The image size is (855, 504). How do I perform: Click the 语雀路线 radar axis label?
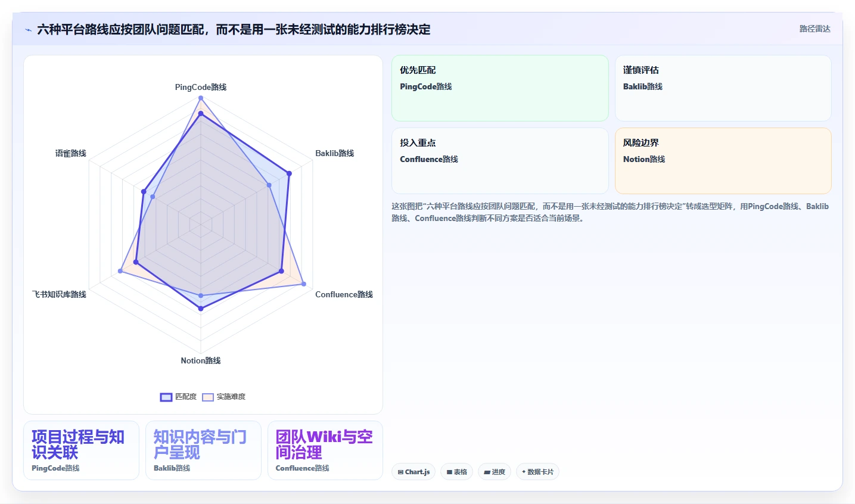(x=71, y=153)
